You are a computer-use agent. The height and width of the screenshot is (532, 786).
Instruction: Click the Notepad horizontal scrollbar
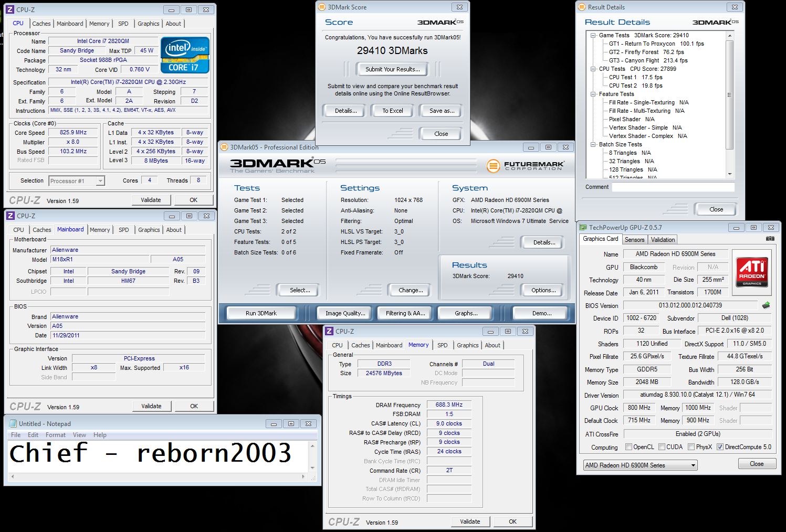(x=158, y=477)
